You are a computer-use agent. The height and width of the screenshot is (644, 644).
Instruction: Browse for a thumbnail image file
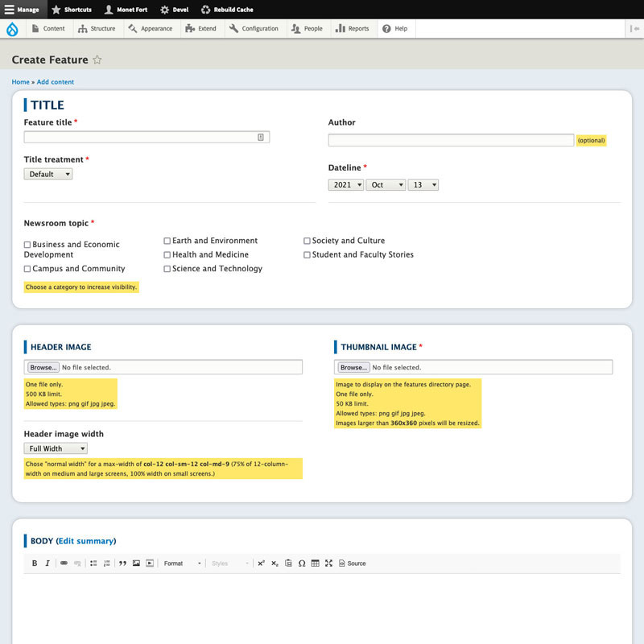(353, 367)
